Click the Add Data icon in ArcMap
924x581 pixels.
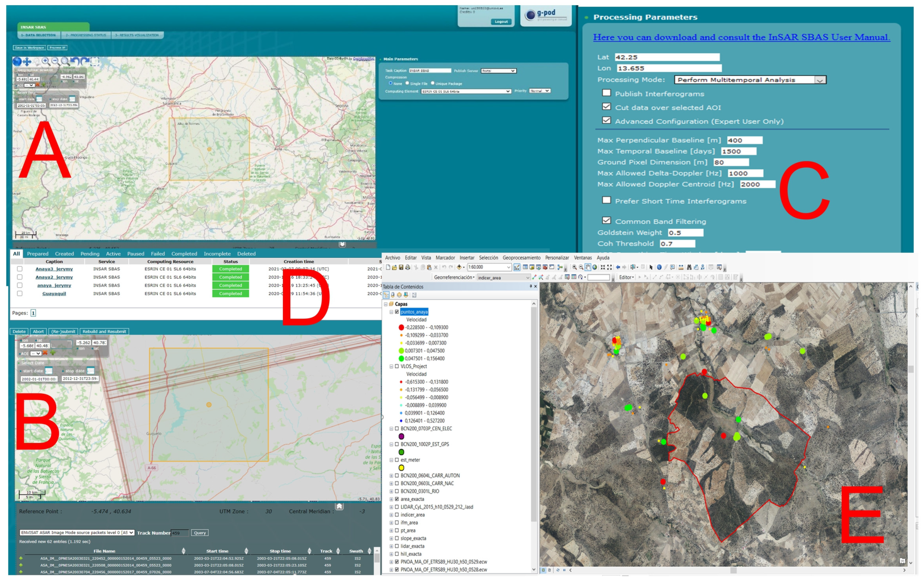[459, 268]
